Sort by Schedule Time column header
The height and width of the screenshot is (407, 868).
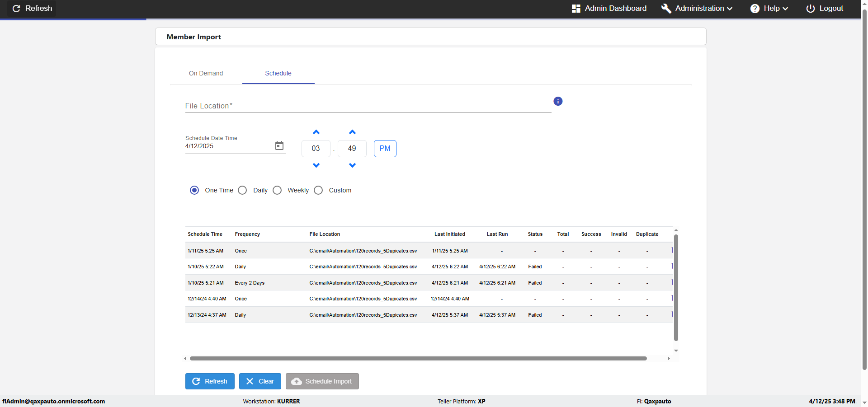[x=205, y=234]
